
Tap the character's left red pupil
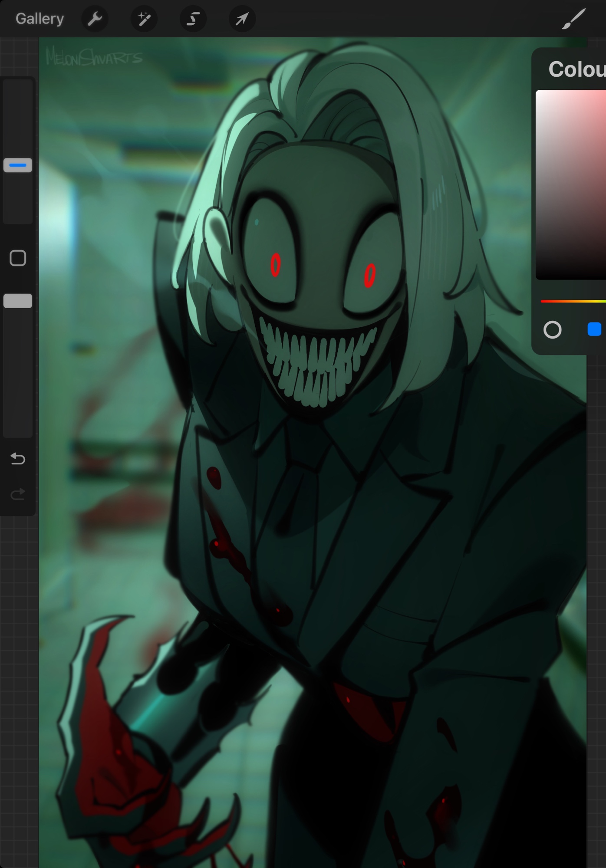(276, 265)
